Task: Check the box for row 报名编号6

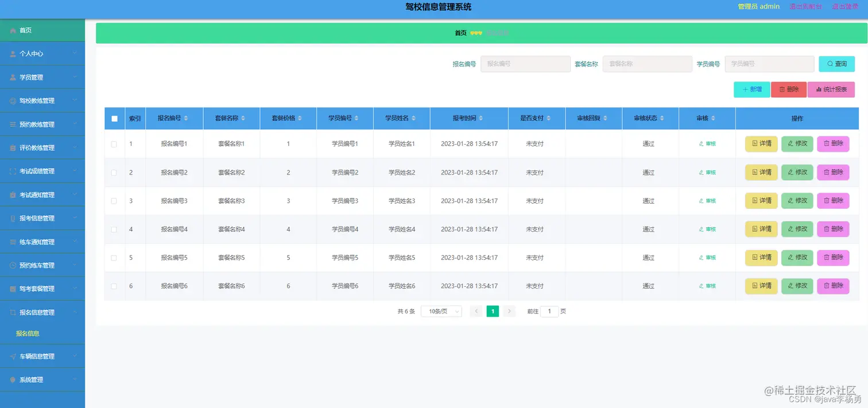Action: 114,286
